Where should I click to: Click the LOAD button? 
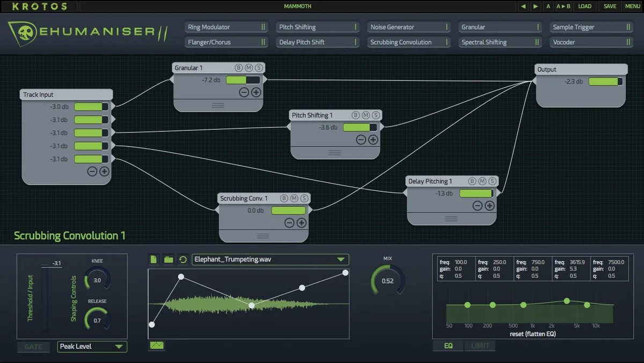pos(585,6)
